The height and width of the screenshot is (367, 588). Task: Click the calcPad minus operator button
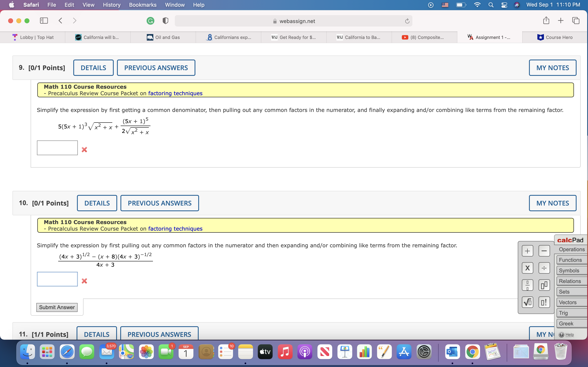tap(544, 251)
